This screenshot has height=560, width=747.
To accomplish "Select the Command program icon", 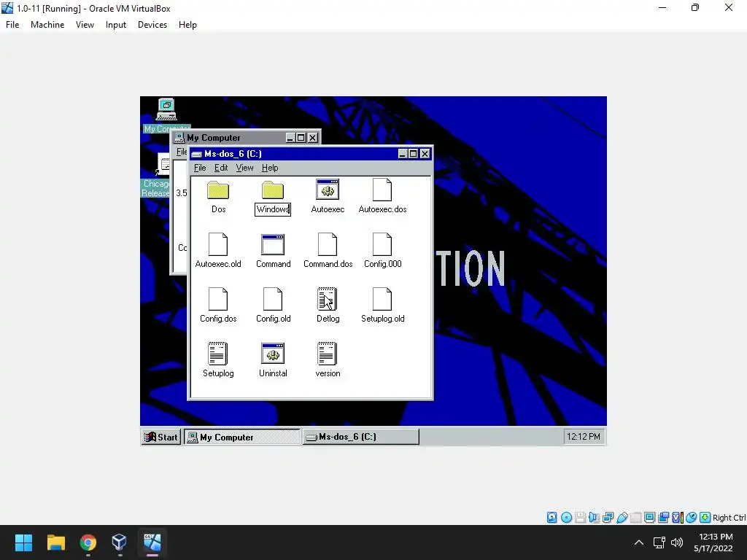I will click(x=273, y=244).
